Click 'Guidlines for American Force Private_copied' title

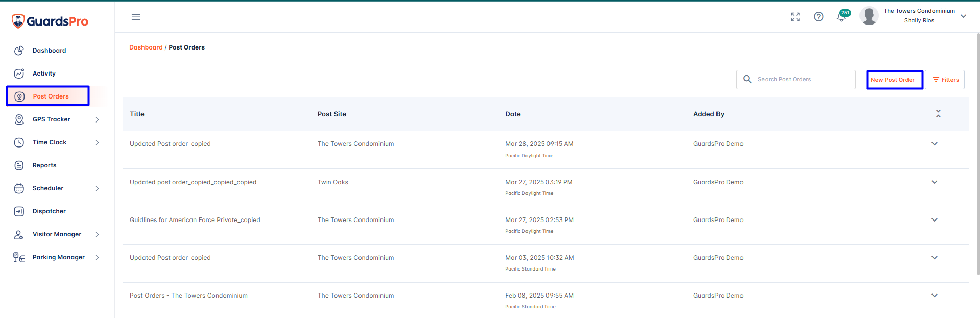point(195,220)
